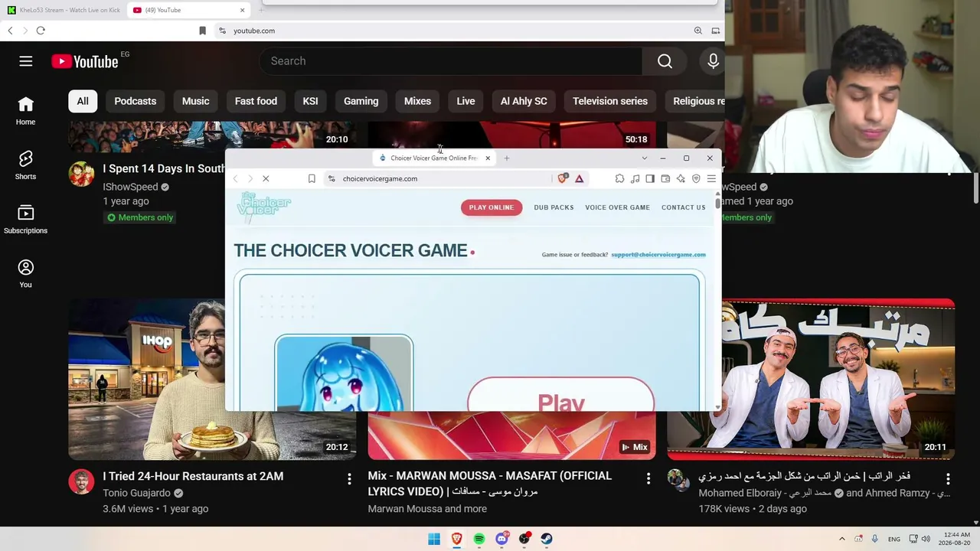This screenshot has height=551, width=980.
Task: Open the You page in the sidebar
Action: pos(25,274)
